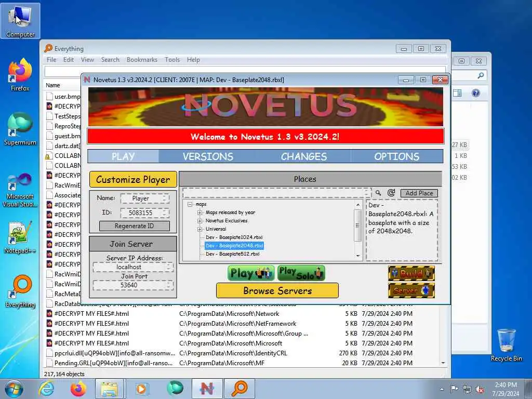Click the Name column header in Everything

[53, 85]
